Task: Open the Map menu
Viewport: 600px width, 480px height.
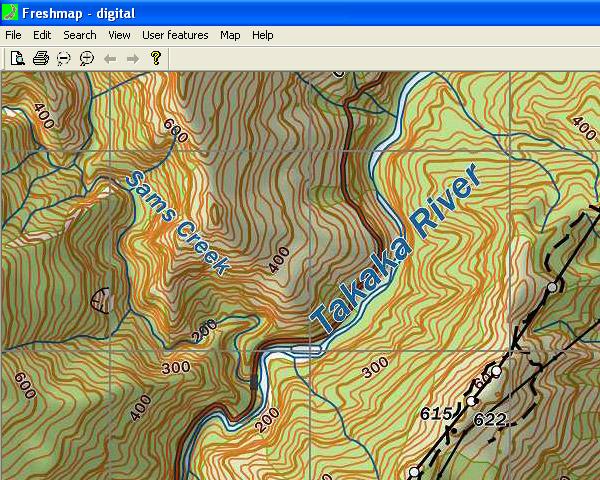Action: 230,35
